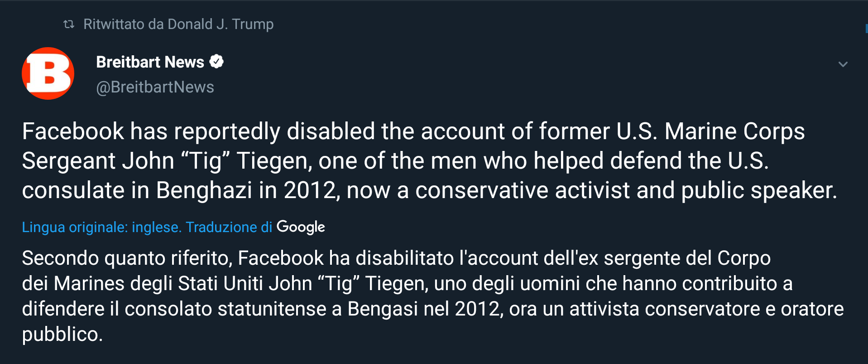Screen dimensions: 868x364
Task: Click the word "pubblico." ending the translation
Action: click(62, 335)
